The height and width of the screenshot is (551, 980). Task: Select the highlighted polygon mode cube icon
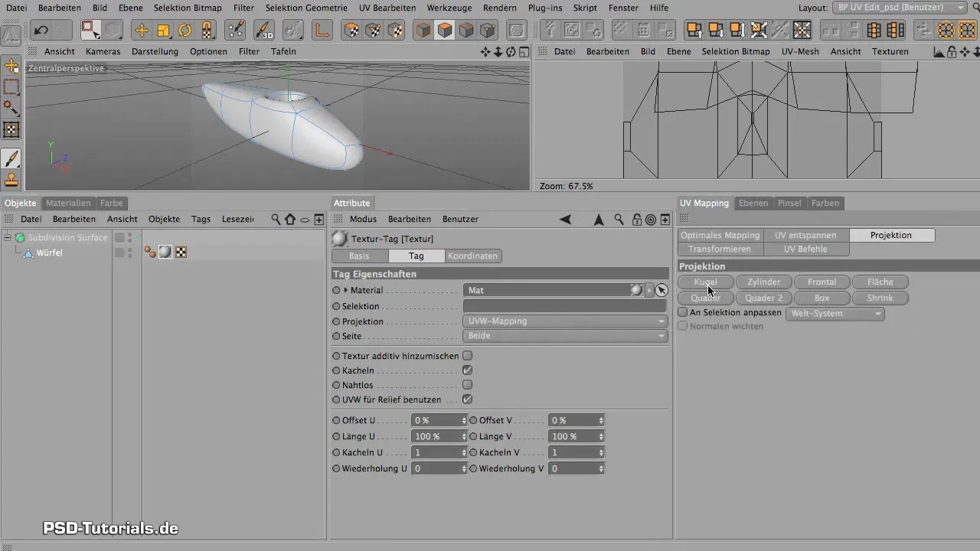tap(445, 31)
